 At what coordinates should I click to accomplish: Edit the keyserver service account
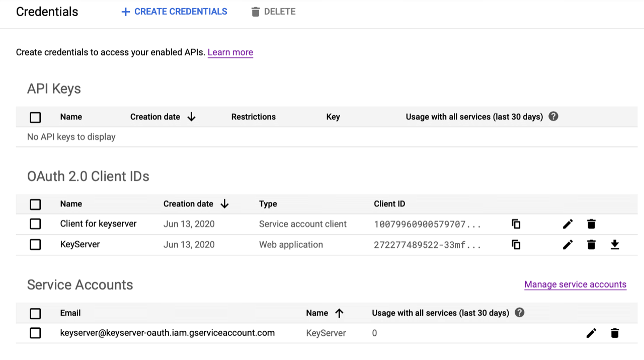point(591,333)
